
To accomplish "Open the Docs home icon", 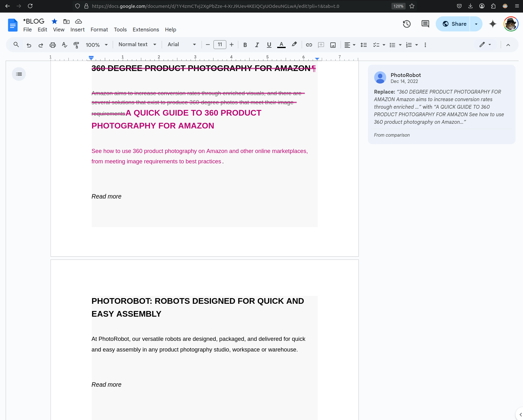I will click(x=13, y=25).
